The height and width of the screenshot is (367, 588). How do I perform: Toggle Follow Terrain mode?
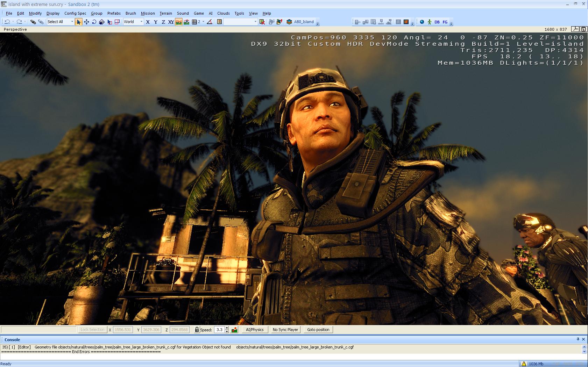(x=179, y=22)
